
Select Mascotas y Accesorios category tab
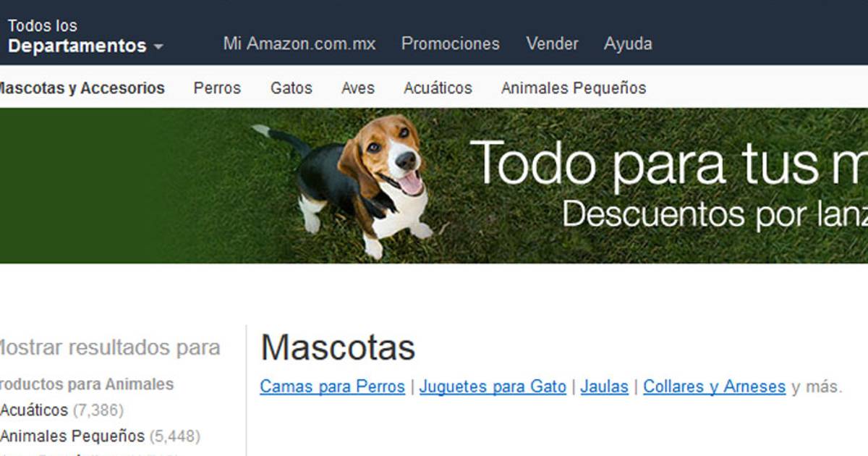(x=80, y=88)
